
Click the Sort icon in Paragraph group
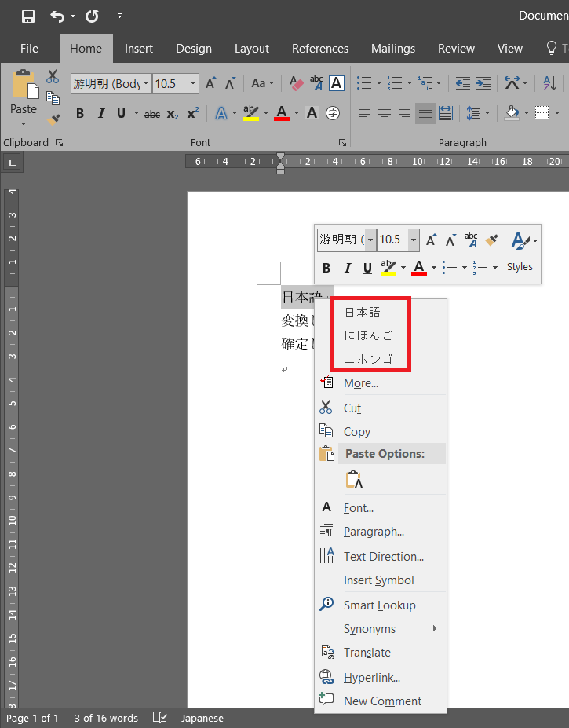550,83
